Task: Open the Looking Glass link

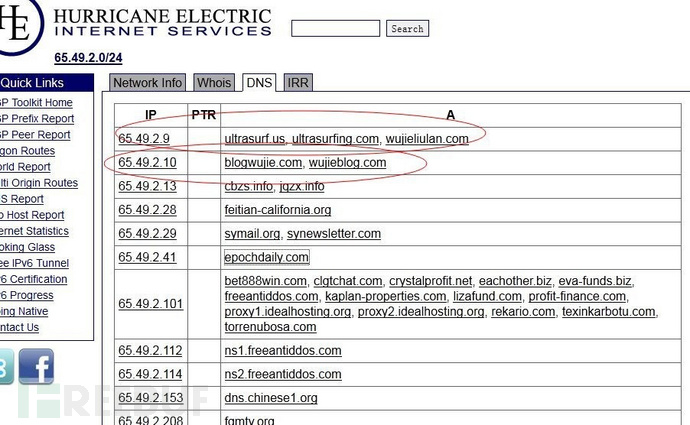Action: click(27, 247)
